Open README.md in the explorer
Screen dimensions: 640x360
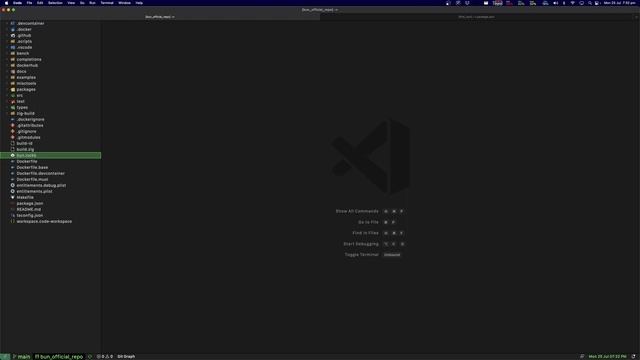[29, 209]
